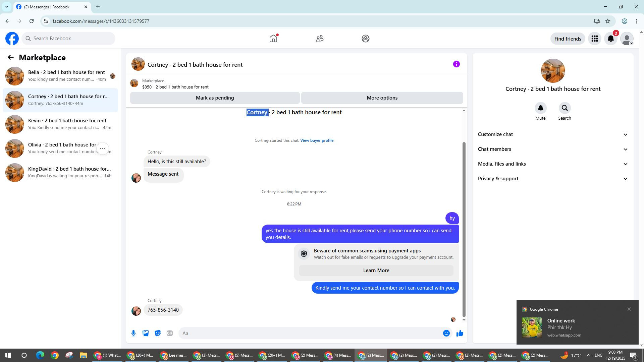Attach a photo with image icon
This screenshot has width=644, height=362.
pyautogui.click(x=146, y=333)
